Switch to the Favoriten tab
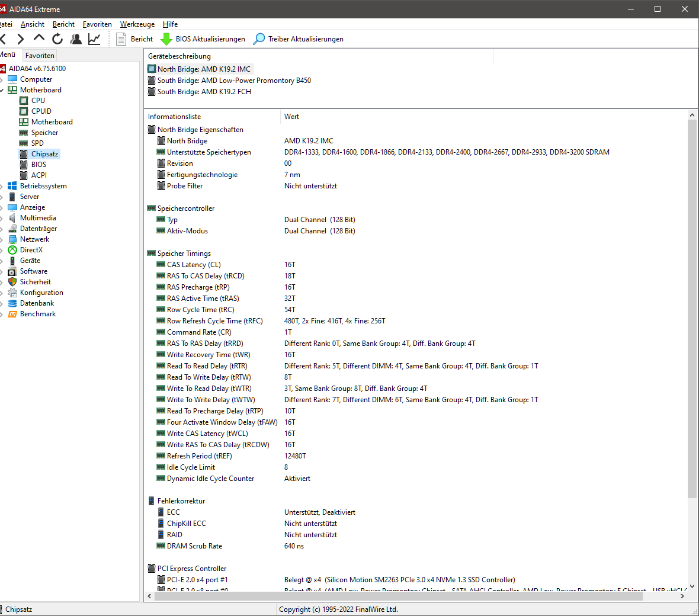 (40, 55)
